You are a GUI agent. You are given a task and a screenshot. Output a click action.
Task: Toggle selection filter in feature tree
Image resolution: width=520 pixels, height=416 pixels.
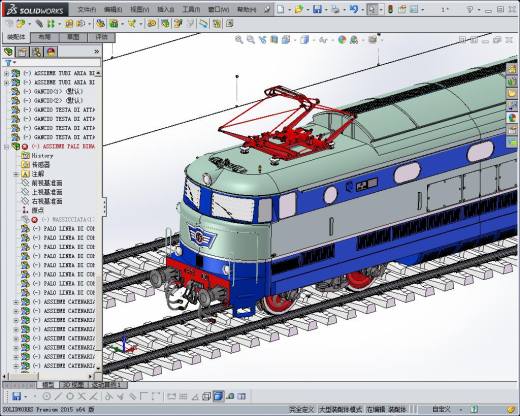point(9,62)
